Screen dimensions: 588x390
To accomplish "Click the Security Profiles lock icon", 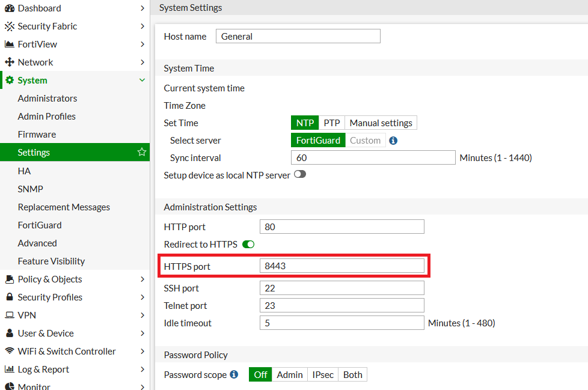I will (10, 297).
